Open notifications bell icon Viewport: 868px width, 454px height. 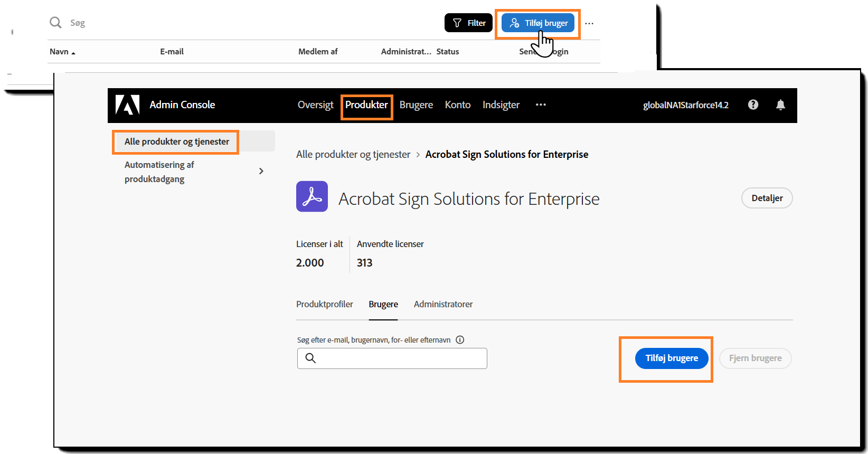click(780, 105)
